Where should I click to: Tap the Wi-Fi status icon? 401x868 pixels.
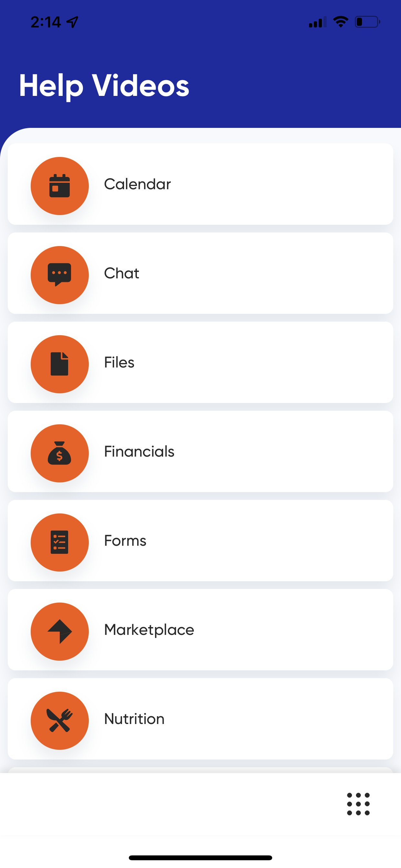(x=341, y=22)
